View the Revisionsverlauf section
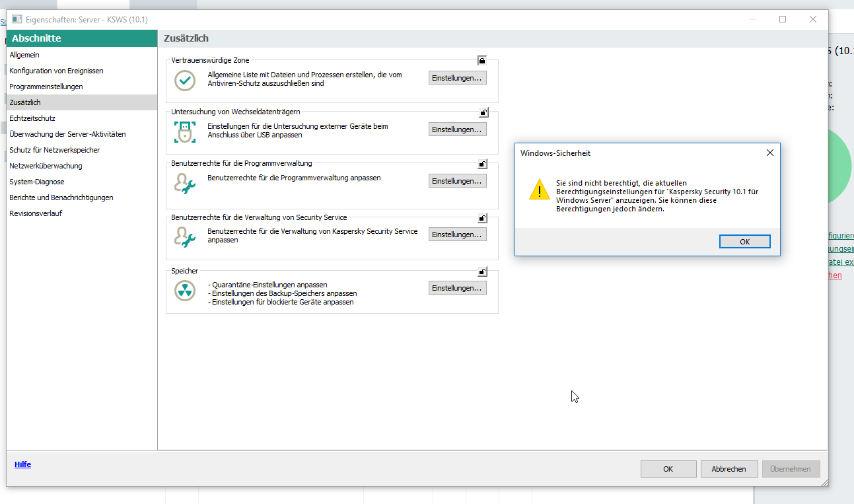 click(x=82, y=213)
